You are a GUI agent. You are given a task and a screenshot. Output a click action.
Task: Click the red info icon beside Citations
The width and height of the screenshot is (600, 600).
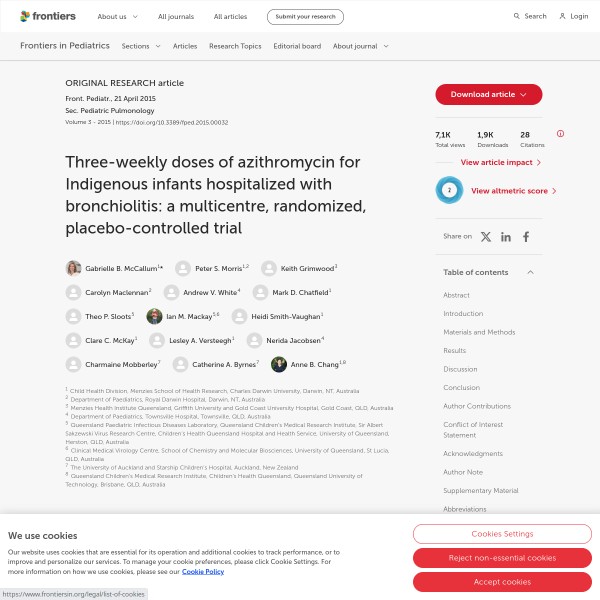(560, 134)
